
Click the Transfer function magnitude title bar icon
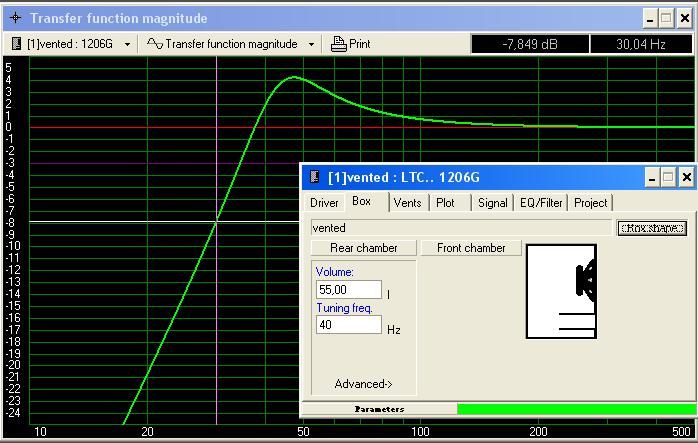click(x=14, y=18)
